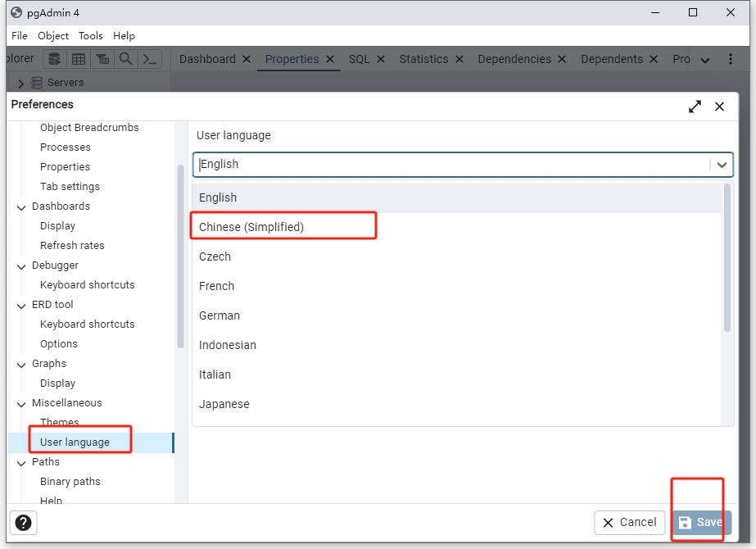Open Binary paths preferences
This screenshot has width=756, height=549.
point(70,482)
